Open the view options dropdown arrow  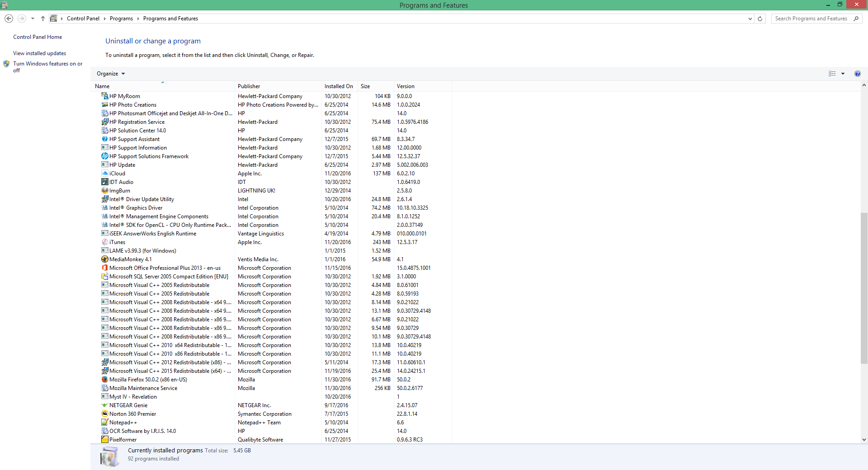pyautogui.click(x=843, y=74)
